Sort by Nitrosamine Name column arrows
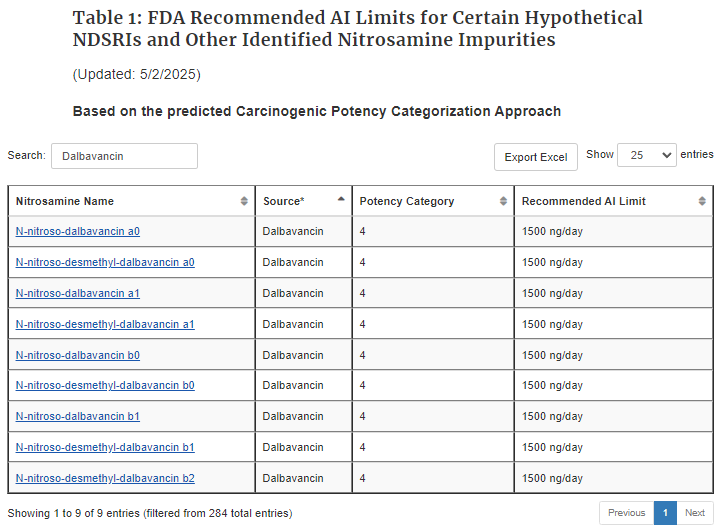This screenshot has width=723, height=529. point(244,201)
